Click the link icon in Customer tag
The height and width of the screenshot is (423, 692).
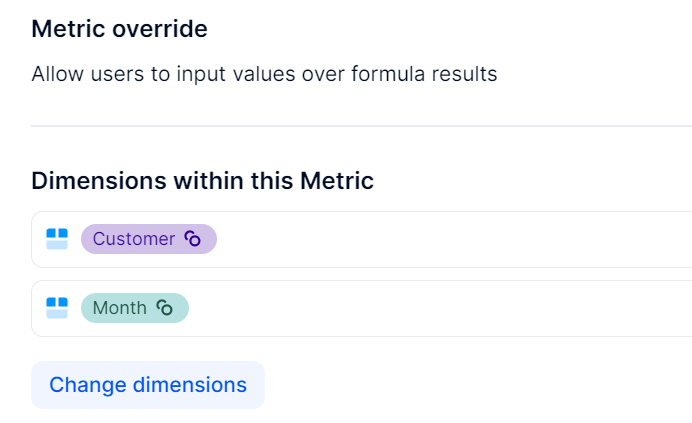click(x=192, y=239)
